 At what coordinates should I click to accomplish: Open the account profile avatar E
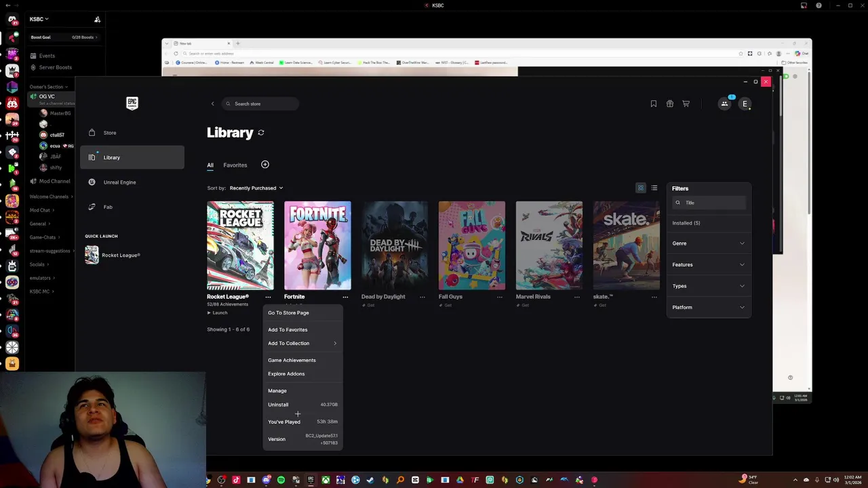click(x=745, y=104)
